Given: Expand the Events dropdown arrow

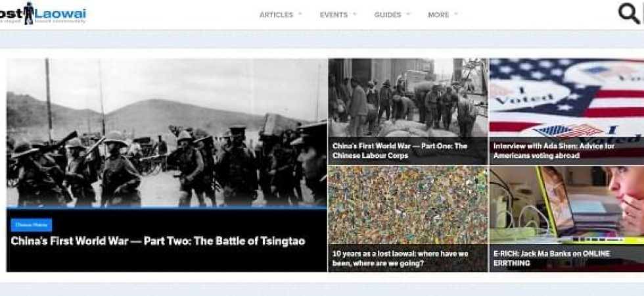Looking at the screenshot, I should pyautogui.click(x=354, y=14).
